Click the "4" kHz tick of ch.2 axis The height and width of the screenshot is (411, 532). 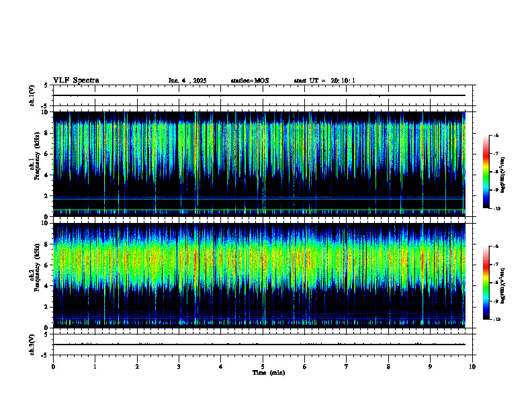[47, 286]
